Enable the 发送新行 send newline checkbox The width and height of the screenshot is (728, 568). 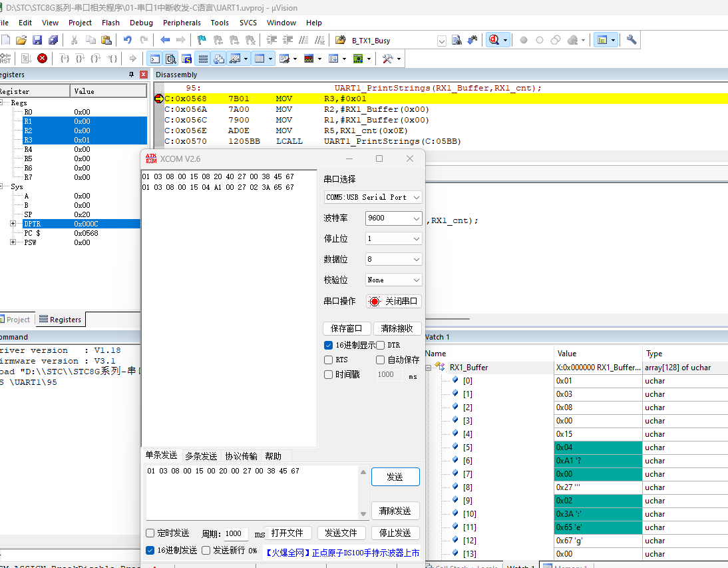pyautogui.click(x=206, y=550)
